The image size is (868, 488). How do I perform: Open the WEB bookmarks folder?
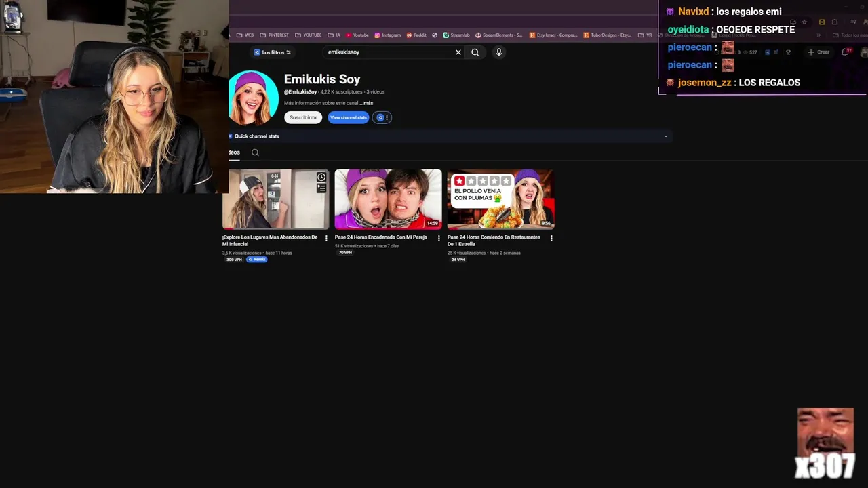[x=245, y=35]
